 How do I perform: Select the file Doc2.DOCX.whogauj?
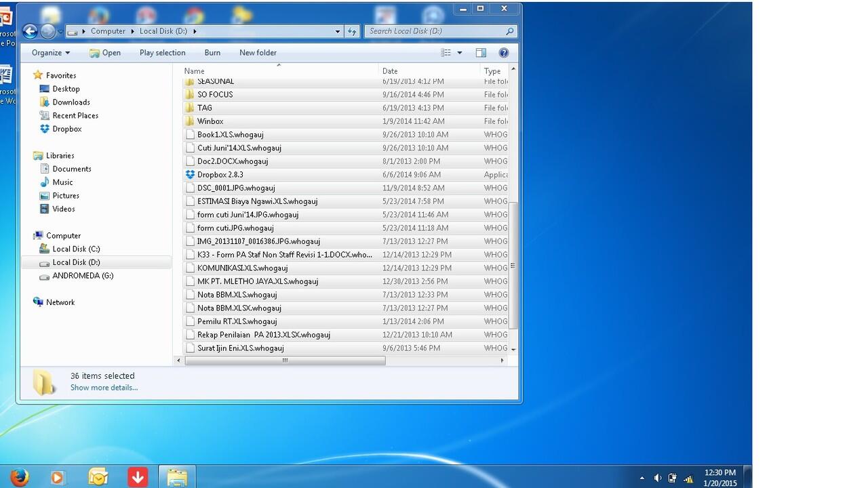click(x=233, y=161)
